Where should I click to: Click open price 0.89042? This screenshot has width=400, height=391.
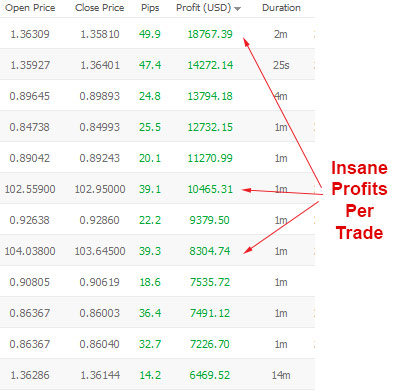click(30, 158)
